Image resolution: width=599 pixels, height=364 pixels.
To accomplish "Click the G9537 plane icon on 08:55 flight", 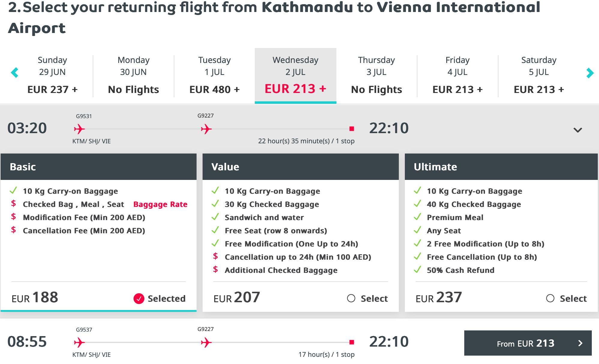I will click(79, 342).
